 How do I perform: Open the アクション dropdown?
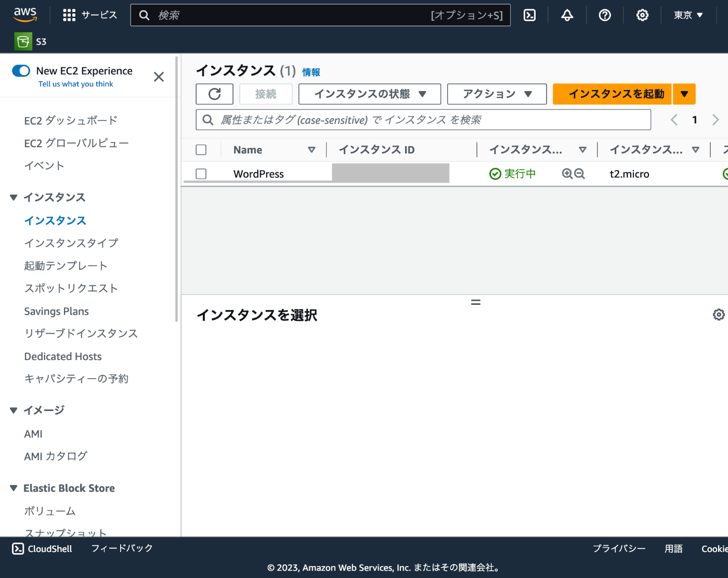point(497,94)
